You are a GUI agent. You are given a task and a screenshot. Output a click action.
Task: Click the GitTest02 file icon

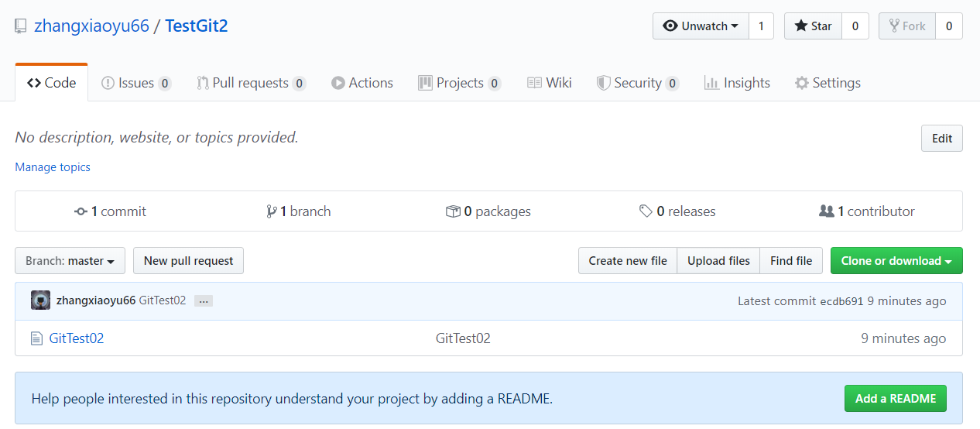pyautogui.click(x=36, y=338)
